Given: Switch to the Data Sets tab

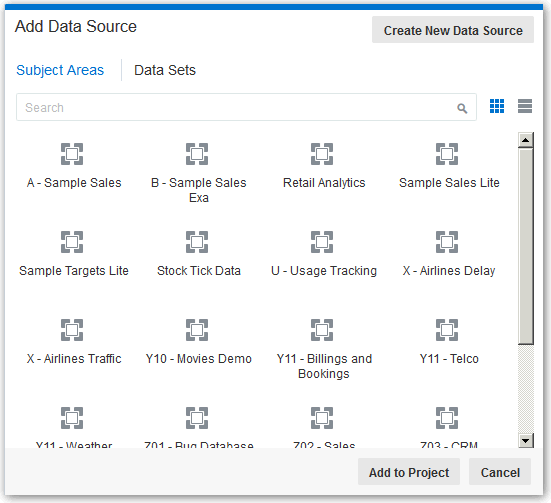Looking at the screenshot, I should (165, 70).
